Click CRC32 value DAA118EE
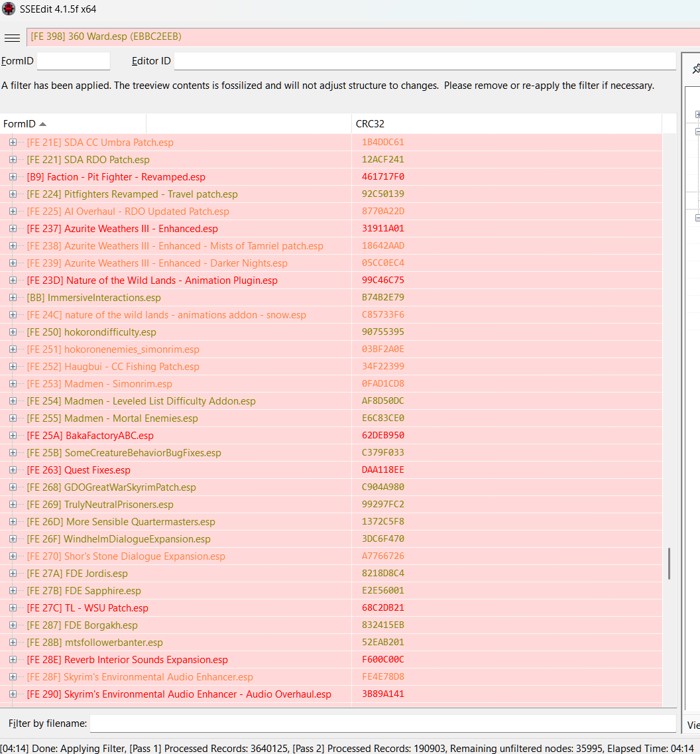The image size is (700, 754). click(x=382, y=470)
